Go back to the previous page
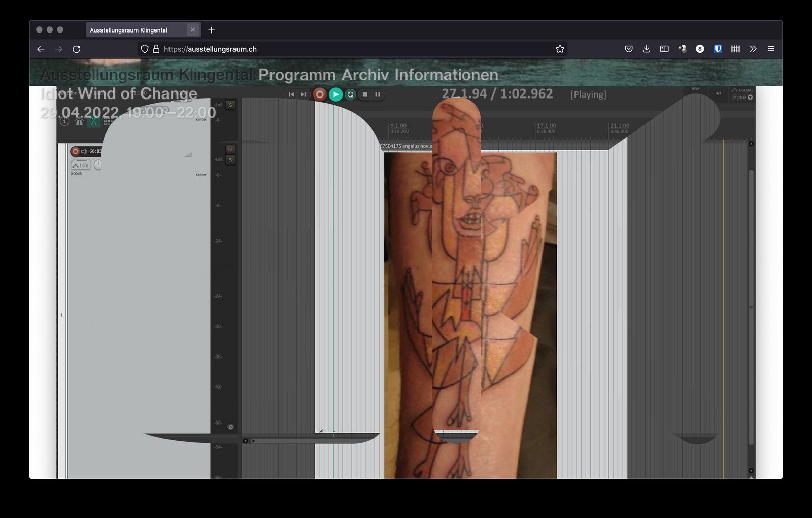Viewport: 812px width, 518px height. [41, 49]
